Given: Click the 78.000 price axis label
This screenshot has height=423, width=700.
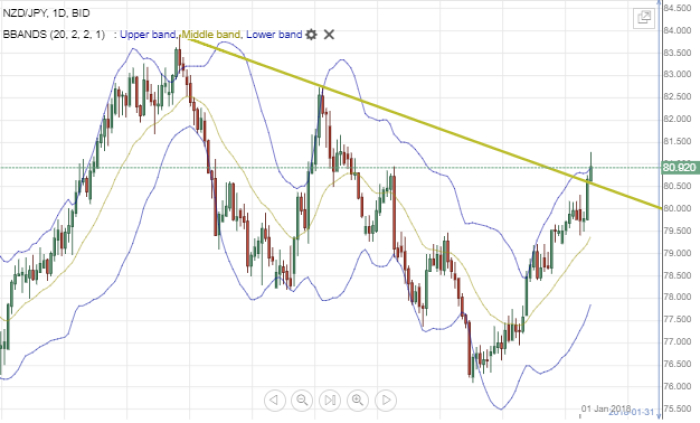Looking at the screenshot, I should pyautogui.click(x=677, y=297).
